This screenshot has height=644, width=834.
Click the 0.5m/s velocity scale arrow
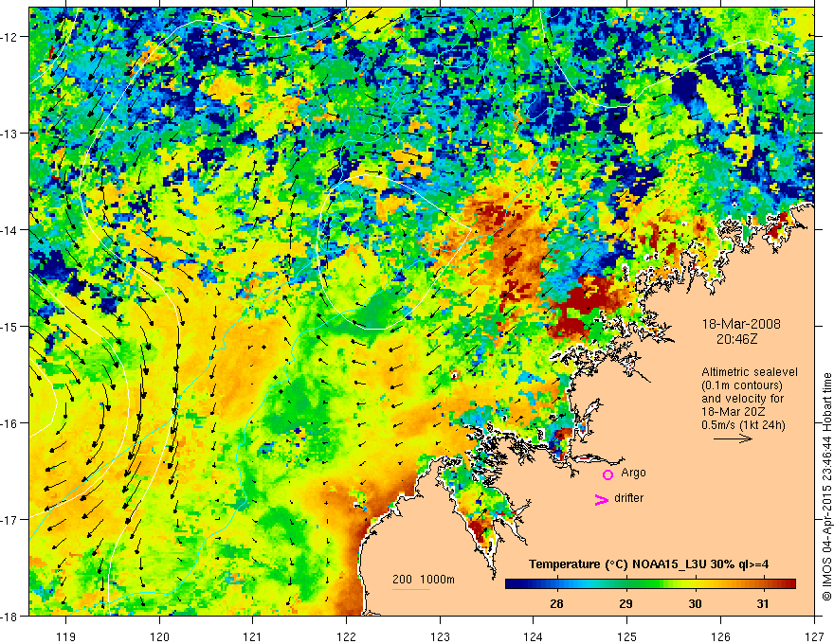(x=733, y=438)
